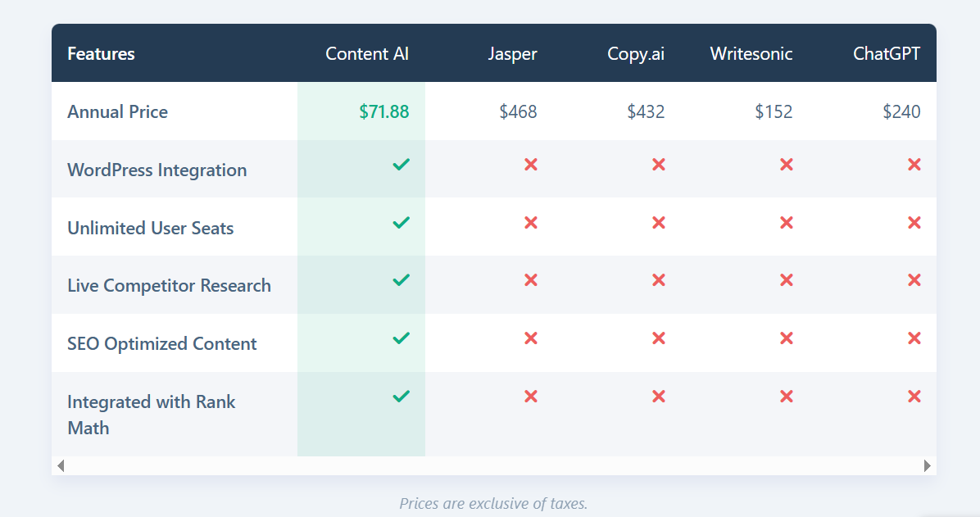Screen dimensions: 980x517
Task: Click the left scroll arrow of the table
Action: pos(59,465)
